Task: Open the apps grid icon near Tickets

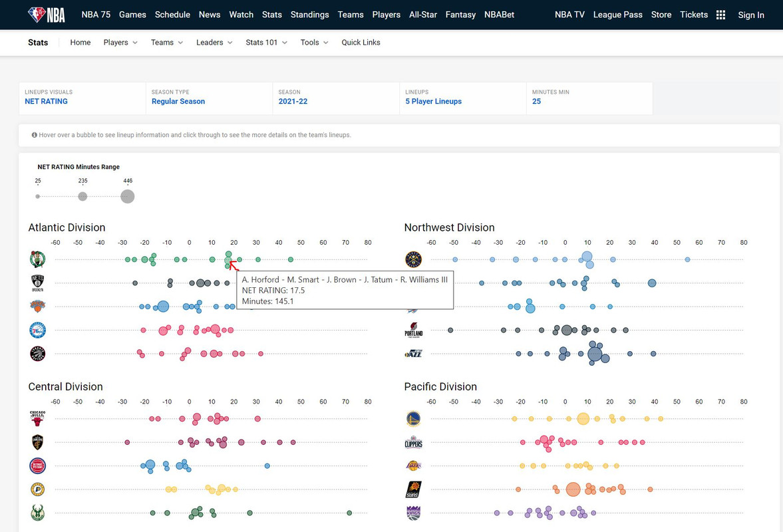Action: click(720, 15)
